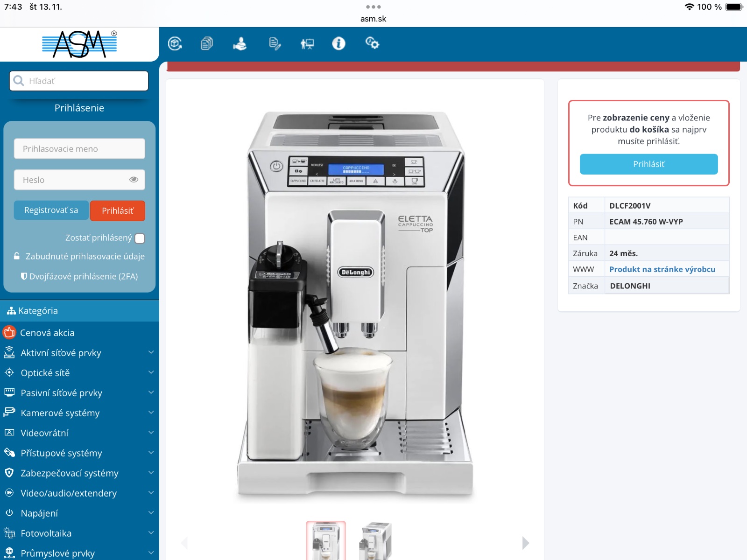Click the clock and gear settings icon
Screen dimensions: 747x560
(x=372, y=43)
